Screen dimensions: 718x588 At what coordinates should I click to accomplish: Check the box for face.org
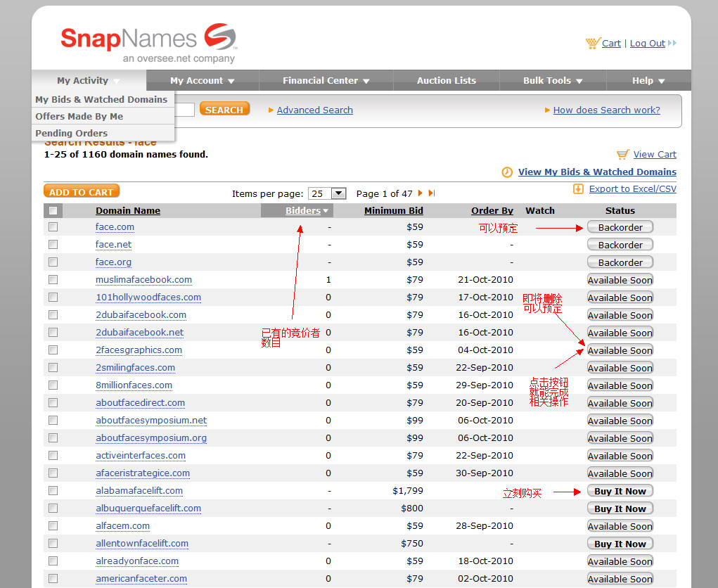click(53, 262)
